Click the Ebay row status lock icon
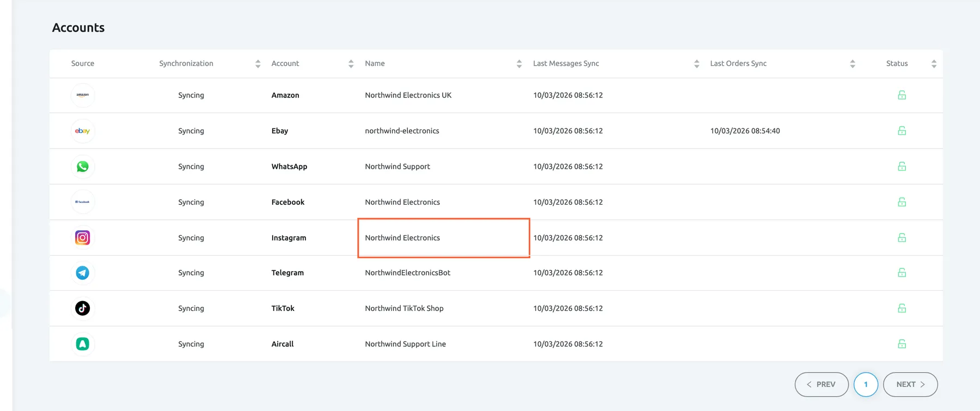980x411 pixels. pos(902,131)
